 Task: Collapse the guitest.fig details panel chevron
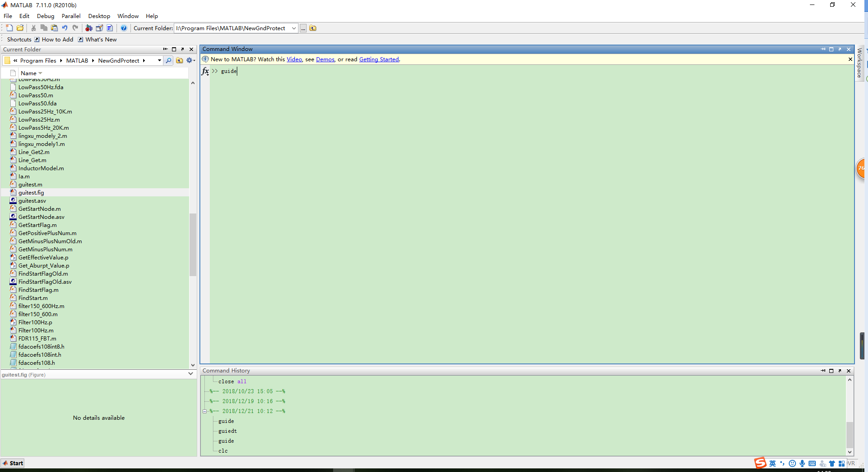190,374
